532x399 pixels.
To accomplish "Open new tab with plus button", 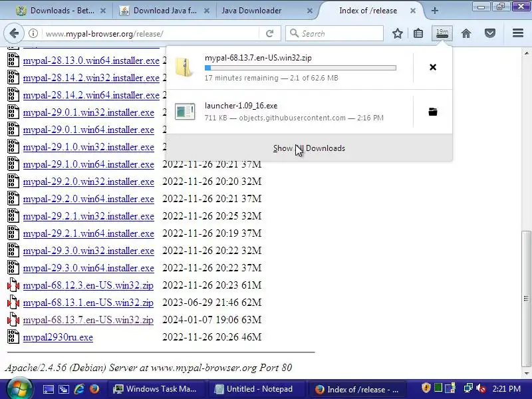I will (x=435, y=11).
